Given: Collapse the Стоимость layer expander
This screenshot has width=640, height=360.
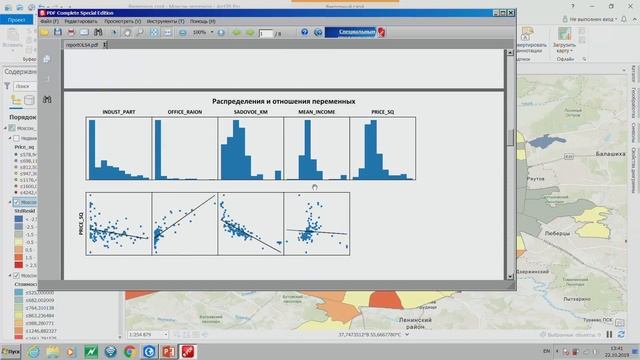Looking at the screenshot, I should 10,276.
